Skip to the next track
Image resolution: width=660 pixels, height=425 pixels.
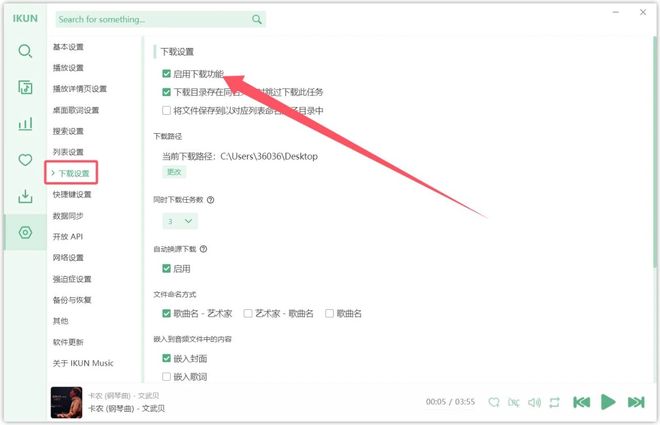pyautogui.click(x=635, y=402)
